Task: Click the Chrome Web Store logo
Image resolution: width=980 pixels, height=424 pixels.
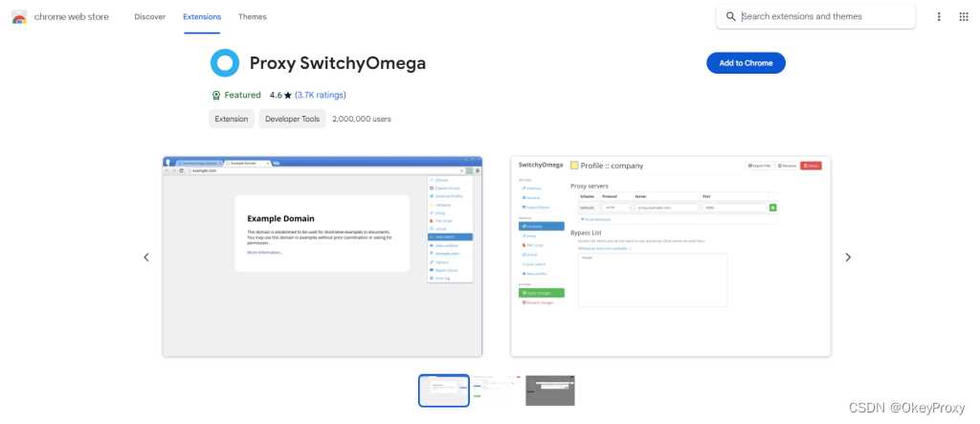Action: (x=19, y=17)
